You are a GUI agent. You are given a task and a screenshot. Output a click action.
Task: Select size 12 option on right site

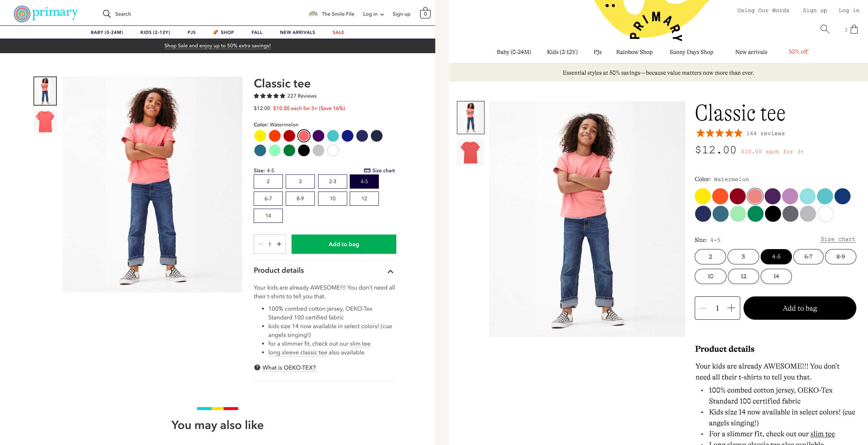[743, 276]
